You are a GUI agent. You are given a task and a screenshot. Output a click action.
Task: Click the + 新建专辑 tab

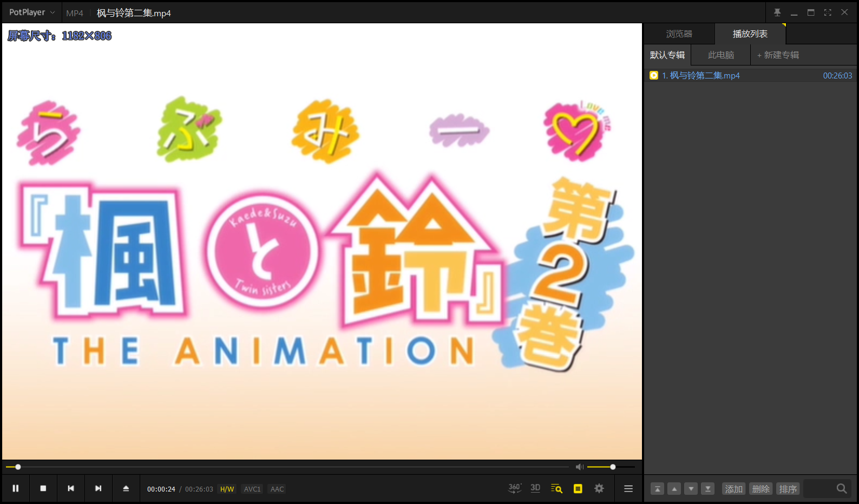[x=778, y=55]
